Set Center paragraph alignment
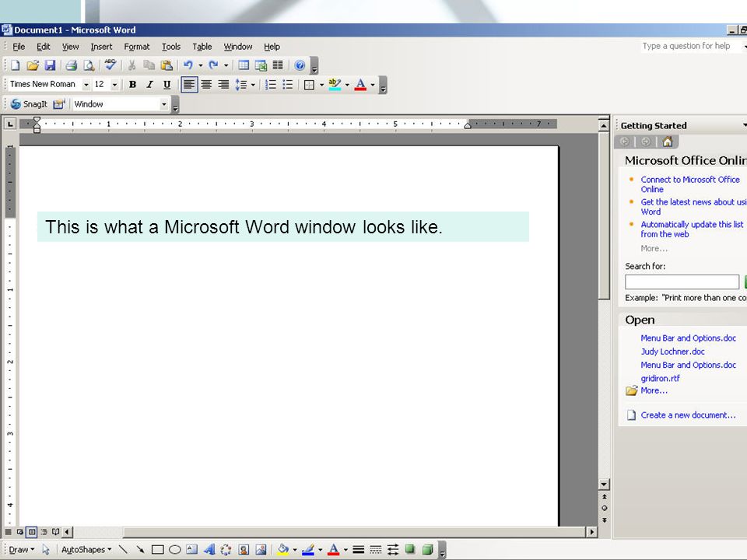747x560 pixels. (x=206, y=85)
